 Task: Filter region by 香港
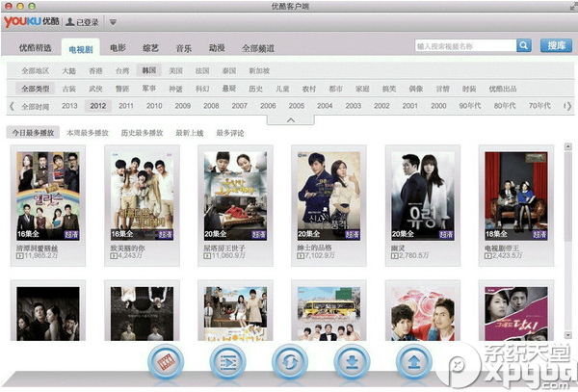(x=95, y=70)
